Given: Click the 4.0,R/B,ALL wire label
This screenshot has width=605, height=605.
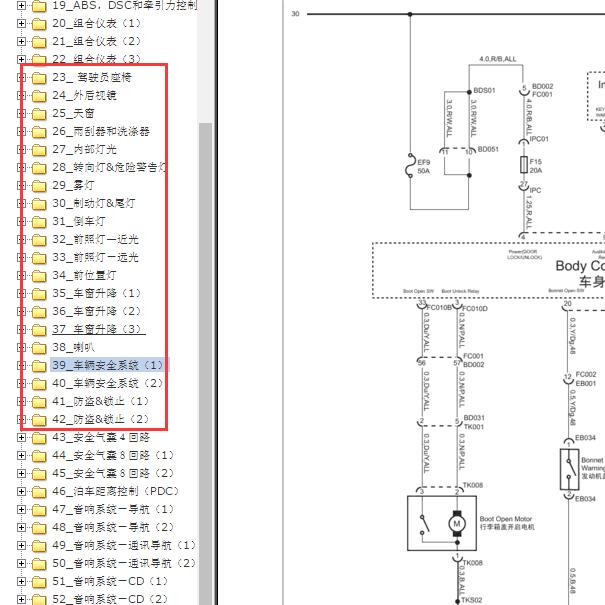Looking at the screenshot, I should click(x=497, y=59).
